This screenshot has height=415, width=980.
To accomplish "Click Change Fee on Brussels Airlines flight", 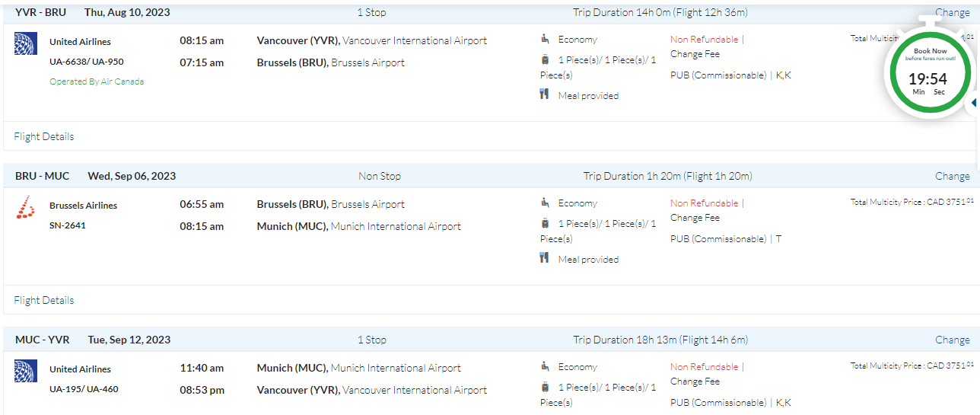I will coord(695,218).
